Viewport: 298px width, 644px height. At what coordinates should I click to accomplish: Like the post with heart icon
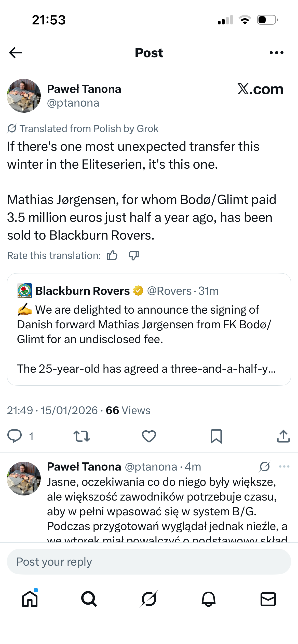click(149, 436)
